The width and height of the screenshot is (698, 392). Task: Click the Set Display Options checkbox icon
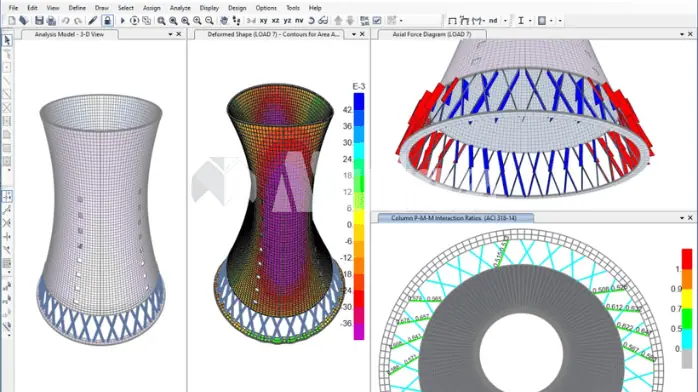point(377,20)
